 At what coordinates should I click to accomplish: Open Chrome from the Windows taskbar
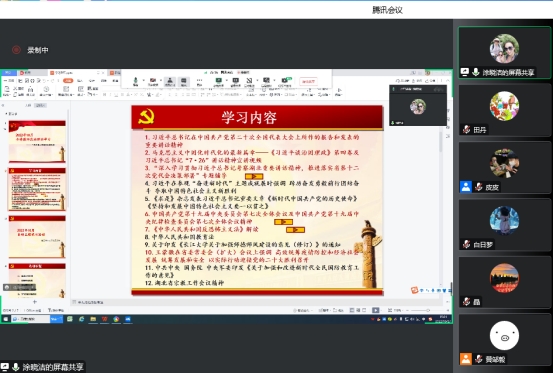coord(116,319)
